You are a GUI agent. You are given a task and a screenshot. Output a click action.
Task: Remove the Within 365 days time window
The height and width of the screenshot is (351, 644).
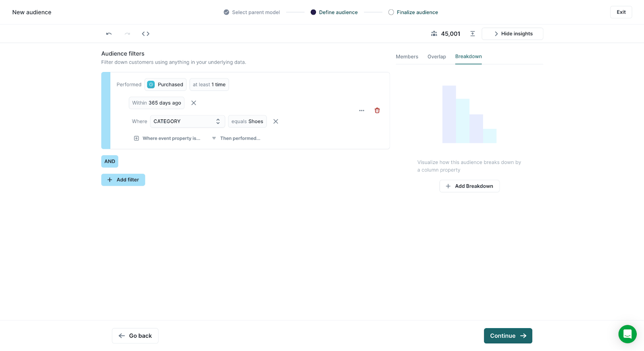[194, 103]
